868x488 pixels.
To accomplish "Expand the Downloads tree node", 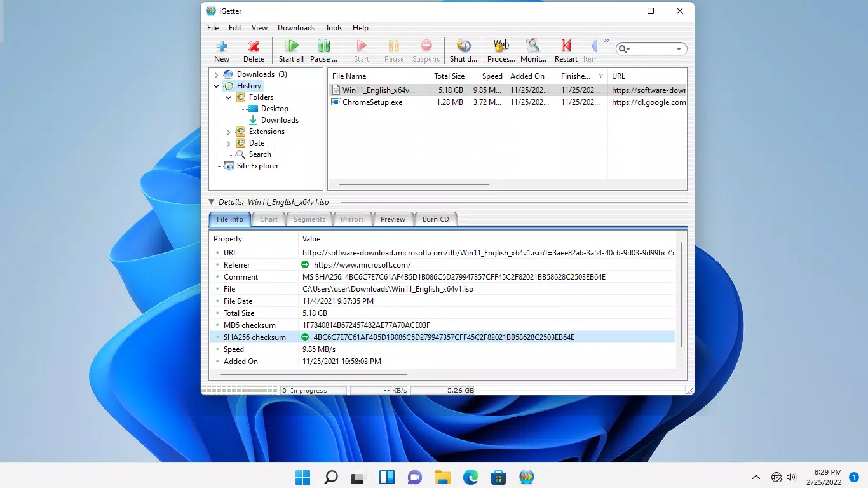I will (x=217, y=75).
